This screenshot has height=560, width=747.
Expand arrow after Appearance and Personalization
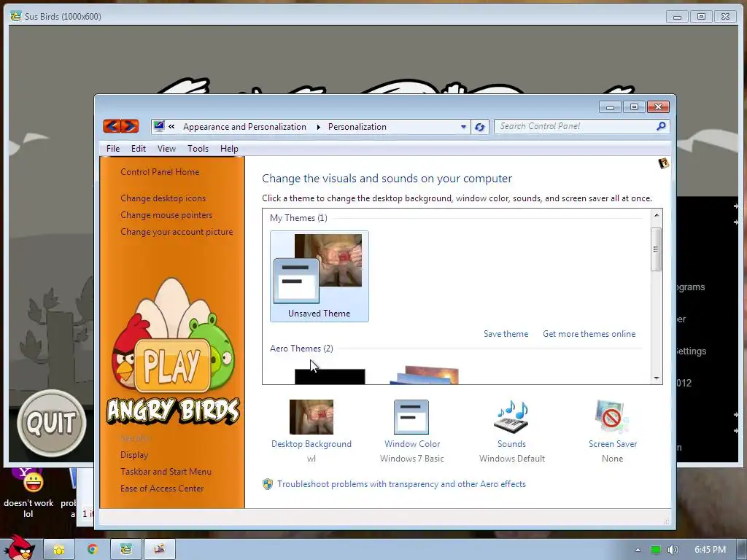(x=318, y=127)
